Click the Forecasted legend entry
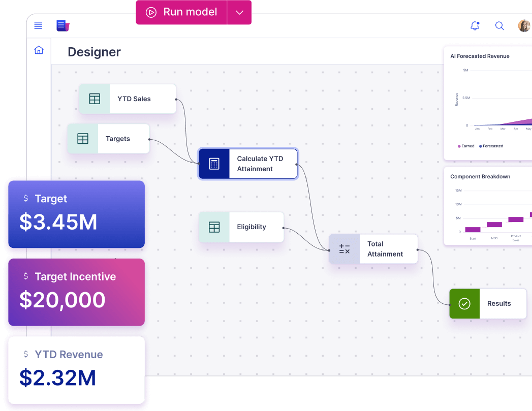 pyautogui.click(x=491, y=146)
